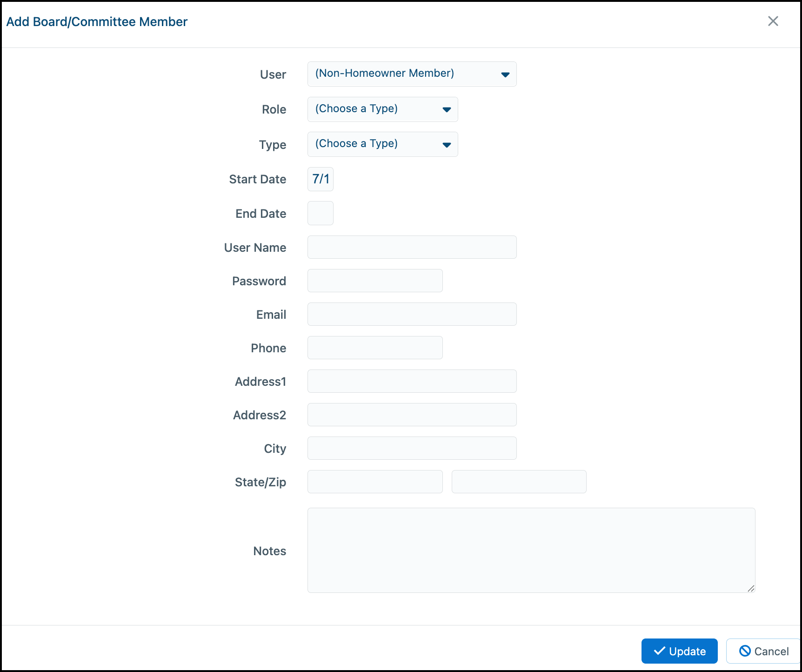Select the Password field

click(375, 281)
